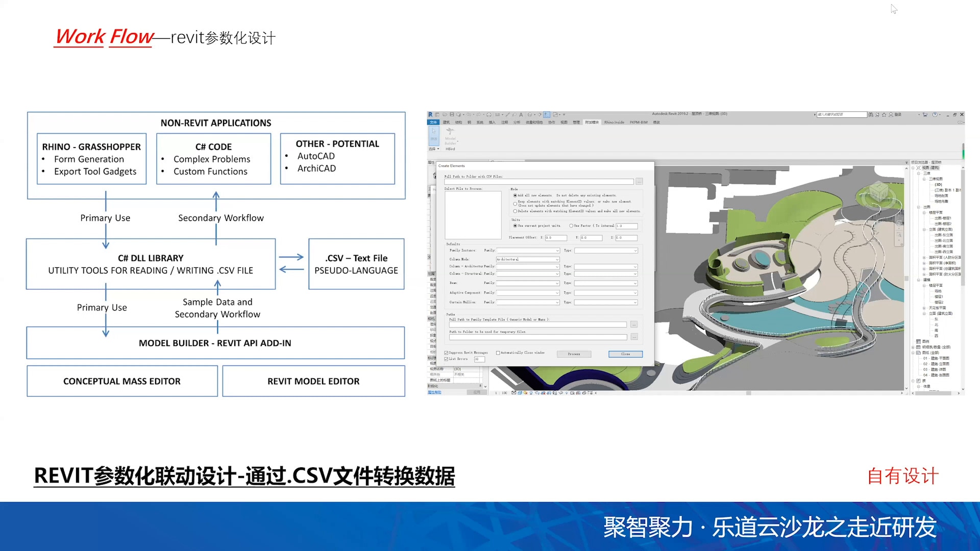Click the help question mark icon

(x=935, y=115)
